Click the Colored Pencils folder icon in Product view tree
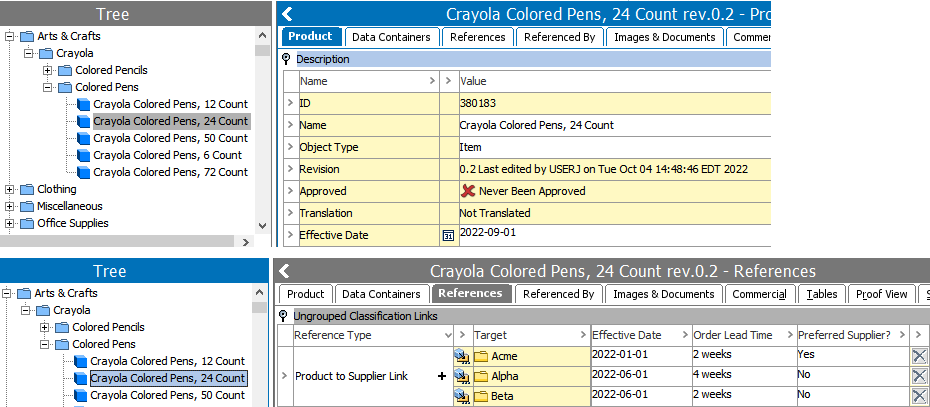The image size is (930, 407). click(x=65, y=71)
